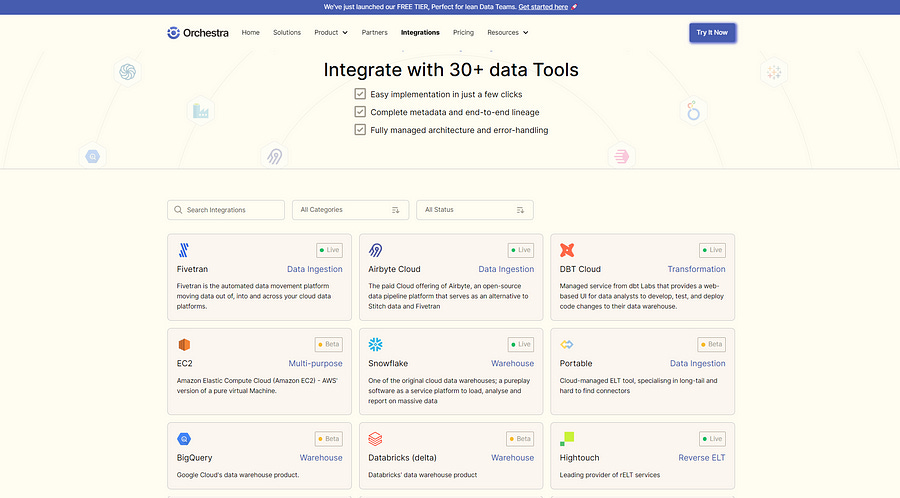Click the Beta badge on Portable card
The width and height of the screenshot is (900, 498).
pos(711,344)
